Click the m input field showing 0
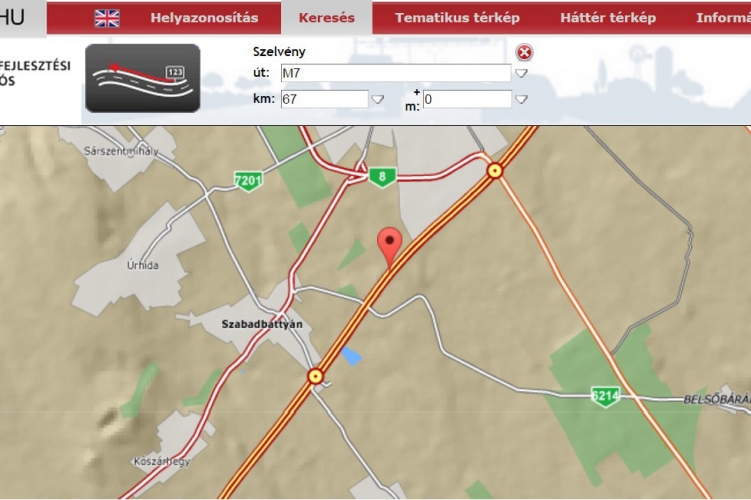The height and width of the screenshot is (500, 751). [467, 99]
